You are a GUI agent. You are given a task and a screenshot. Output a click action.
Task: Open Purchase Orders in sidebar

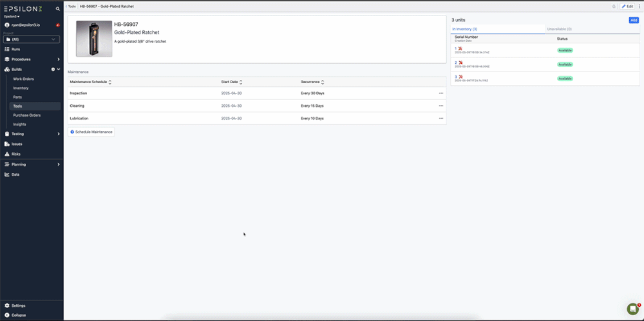tap(26, 115)
